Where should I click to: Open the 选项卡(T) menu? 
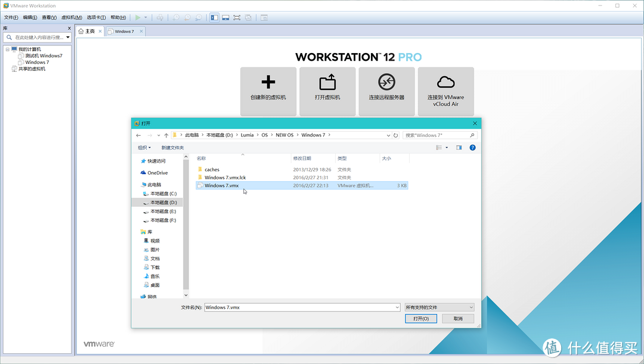[96, 17]
